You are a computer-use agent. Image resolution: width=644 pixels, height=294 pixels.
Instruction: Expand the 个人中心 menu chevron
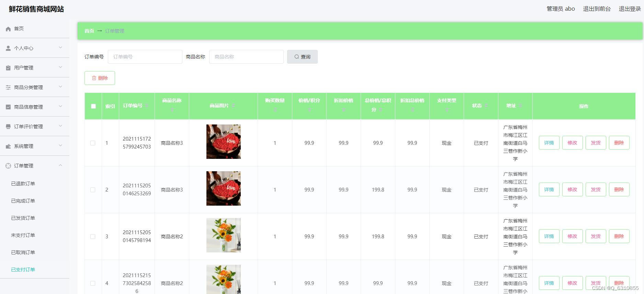pos(60,48)
